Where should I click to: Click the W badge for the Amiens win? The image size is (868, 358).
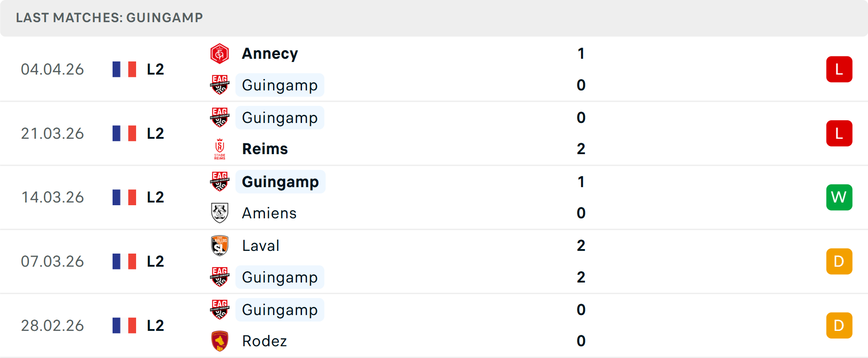point(839,197)
